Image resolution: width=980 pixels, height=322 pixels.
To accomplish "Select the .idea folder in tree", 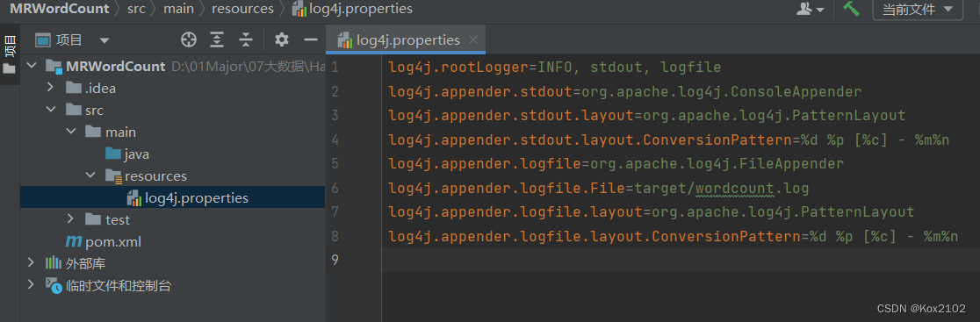I will tap(90, 88).
